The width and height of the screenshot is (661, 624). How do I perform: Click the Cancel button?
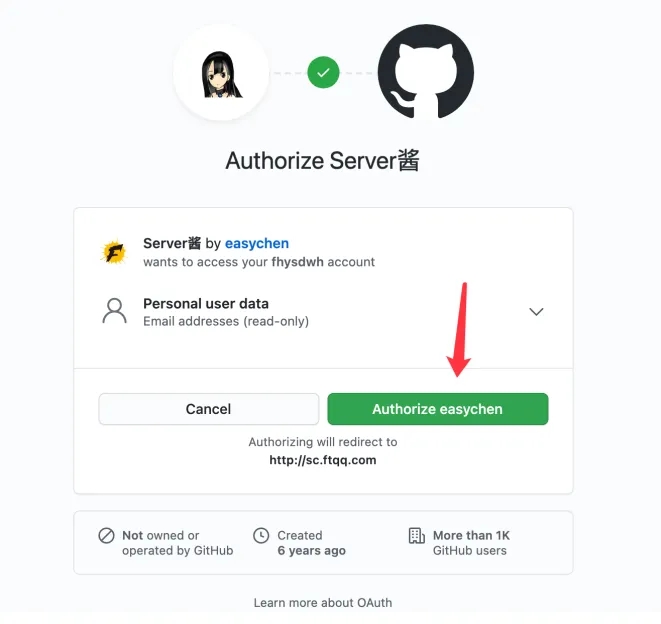(x=209, y=409)
